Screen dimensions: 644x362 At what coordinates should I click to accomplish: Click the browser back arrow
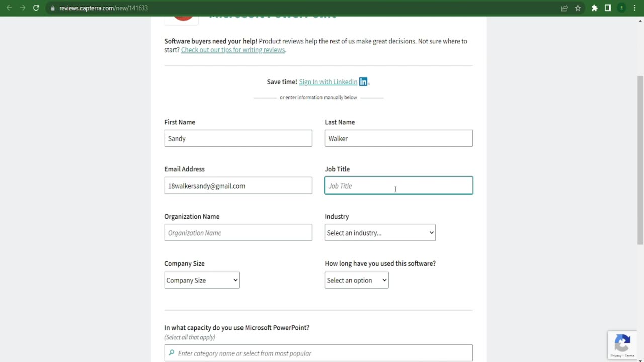9,8
